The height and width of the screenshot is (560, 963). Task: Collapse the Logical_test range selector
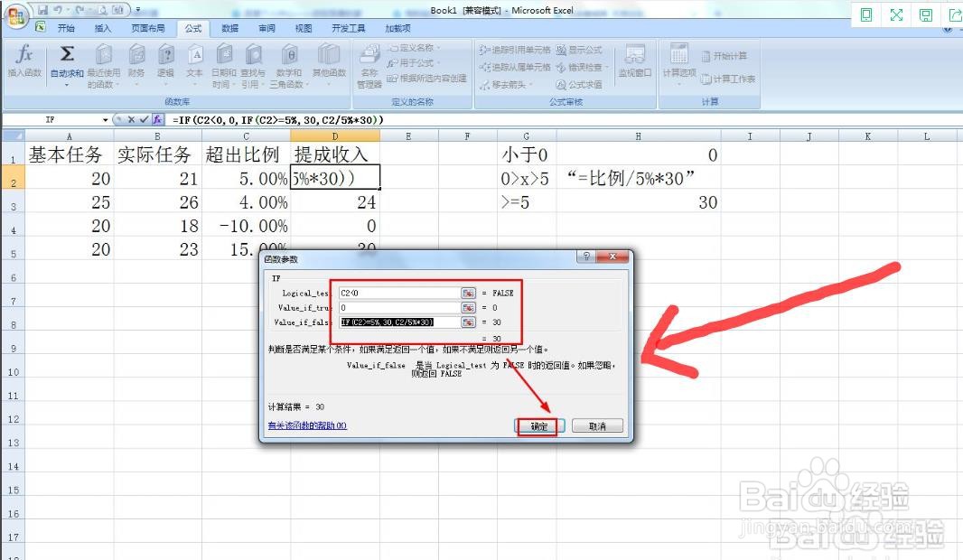tap(468, 293)
